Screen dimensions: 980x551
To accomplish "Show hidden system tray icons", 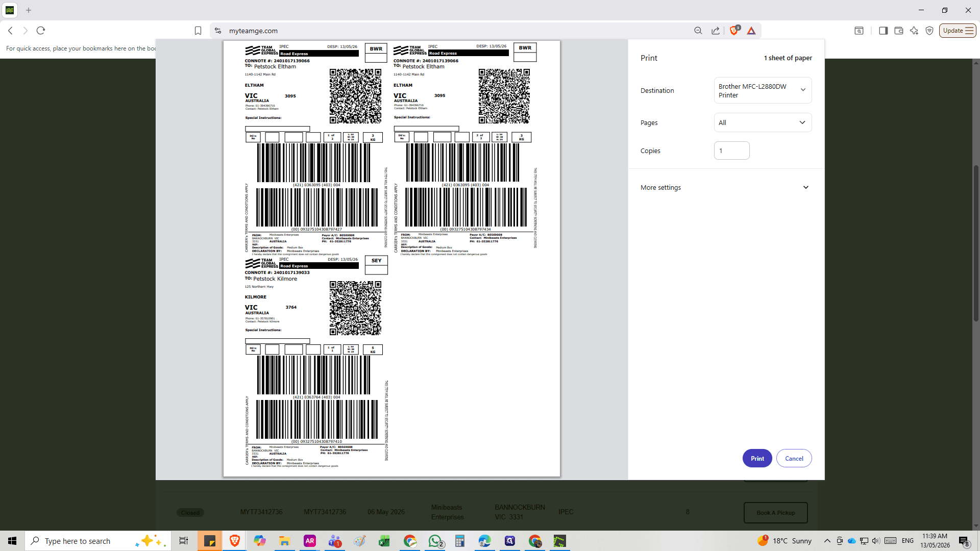I will pyautogui.click(x=827, y=541).
